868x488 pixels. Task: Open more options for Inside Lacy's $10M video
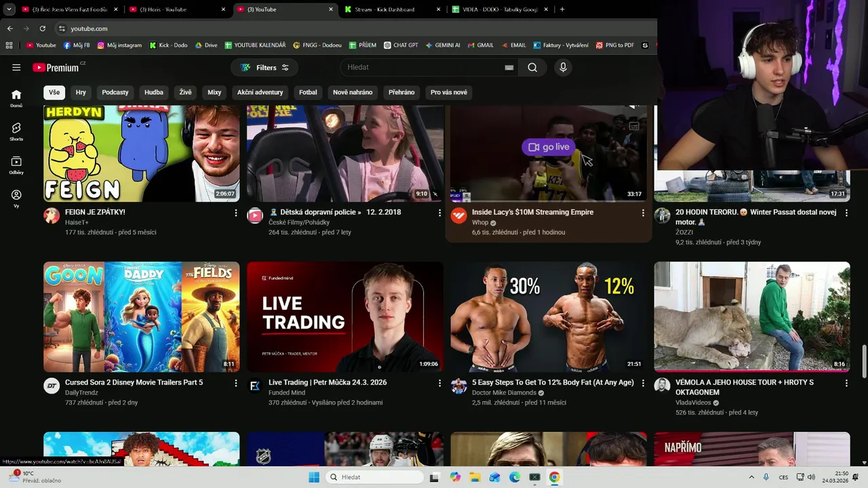pos(643,213)
